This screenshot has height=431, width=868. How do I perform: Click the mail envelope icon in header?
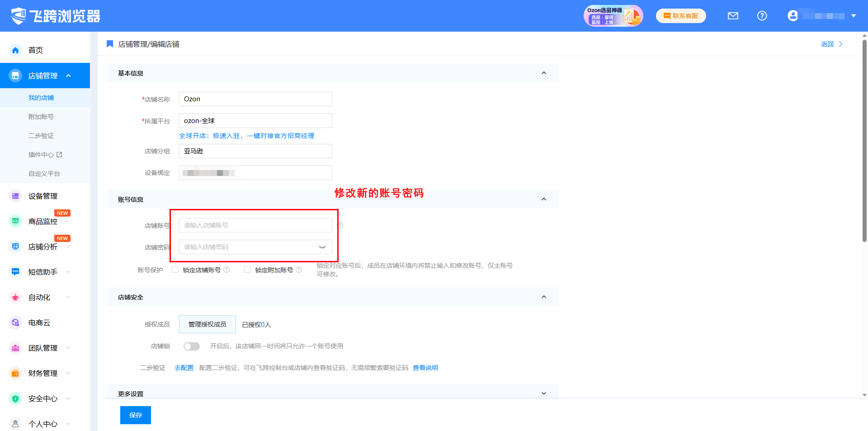[733, 16]
